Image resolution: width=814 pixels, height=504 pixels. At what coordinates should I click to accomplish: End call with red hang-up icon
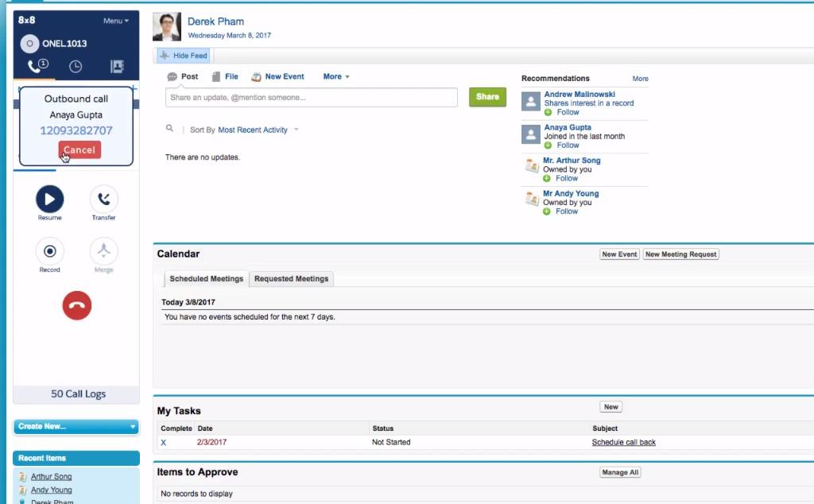point(77,305)
